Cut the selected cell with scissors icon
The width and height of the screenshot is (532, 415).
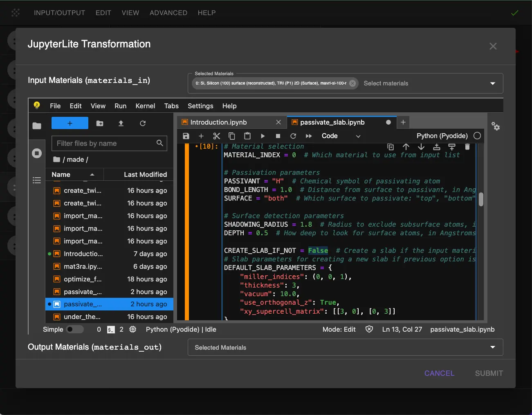[x=217, y=136]
